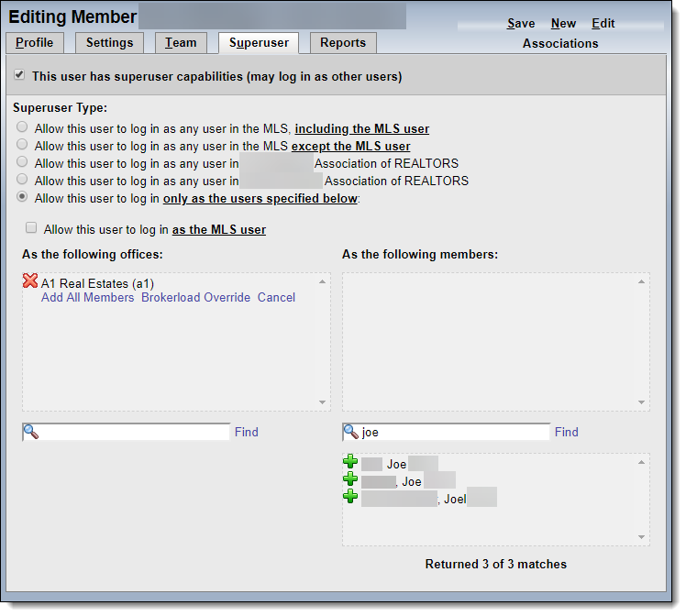
Task: Click New in the top menu
Action: pyautogui.click(x=563, y=24)
